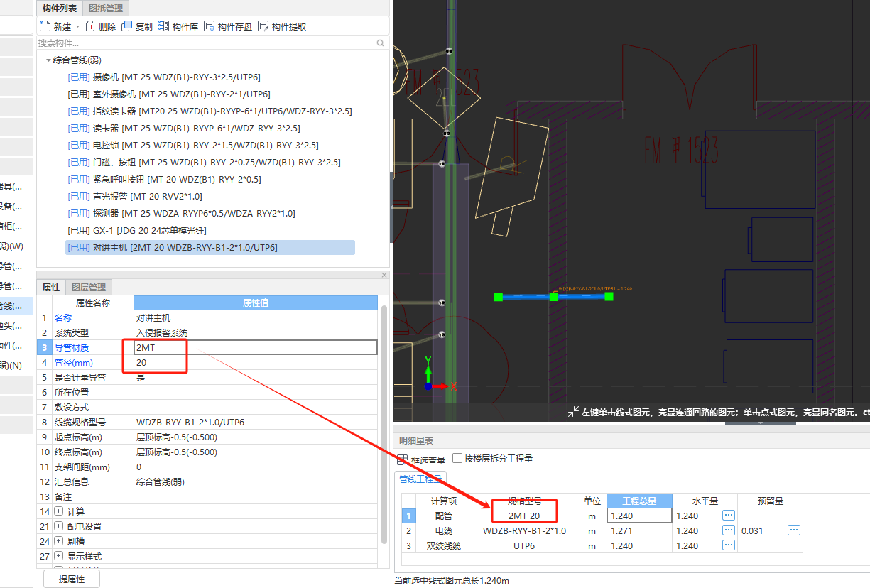Click the properties table vertical scrollbar

(x=384, y=426)
